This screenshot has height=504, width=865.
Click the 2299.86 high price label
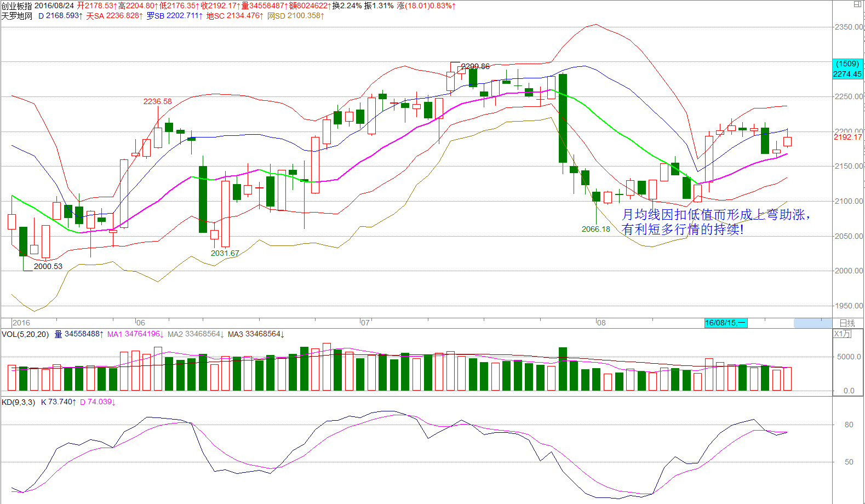point(475,66)
